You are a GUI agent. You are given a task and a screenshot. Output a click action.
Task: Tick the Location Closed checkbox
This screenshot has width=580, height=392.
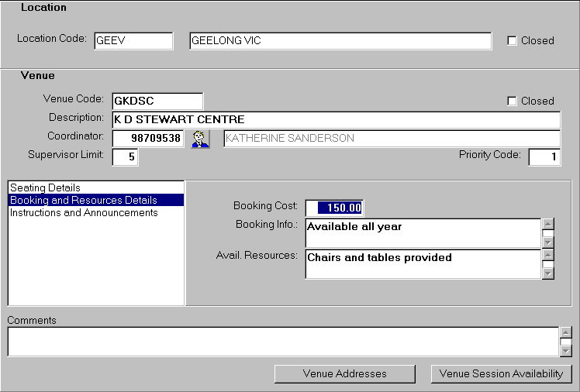[x=512, y=40]
